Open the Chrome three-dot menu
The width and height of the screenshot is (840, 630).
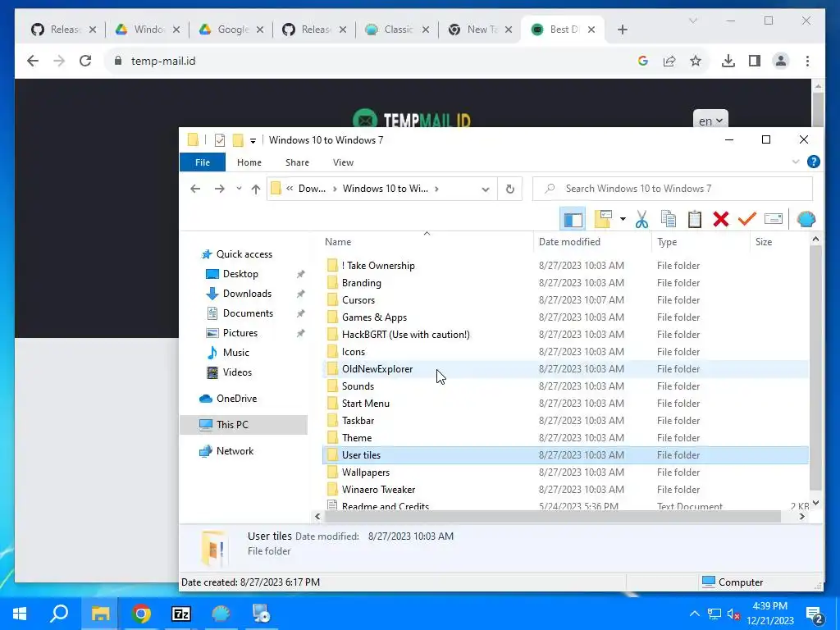click(x=807, y=61)
